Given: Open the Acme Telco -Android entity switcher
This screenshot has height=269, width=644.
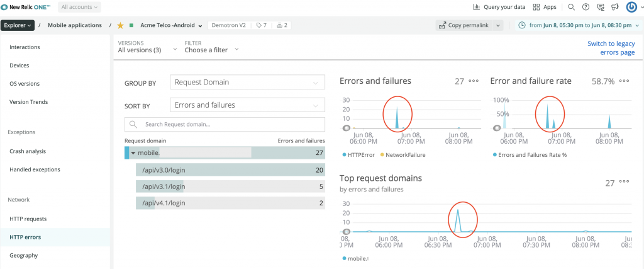Looking at the screenshot, I should 171,25.
